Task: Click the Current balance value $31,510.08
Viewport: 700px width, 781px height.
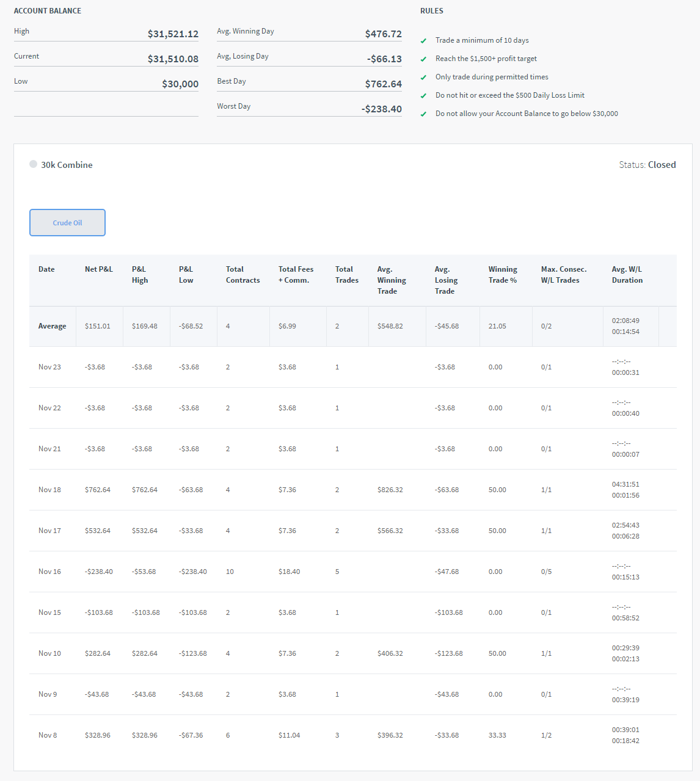Action: [173, 59]
